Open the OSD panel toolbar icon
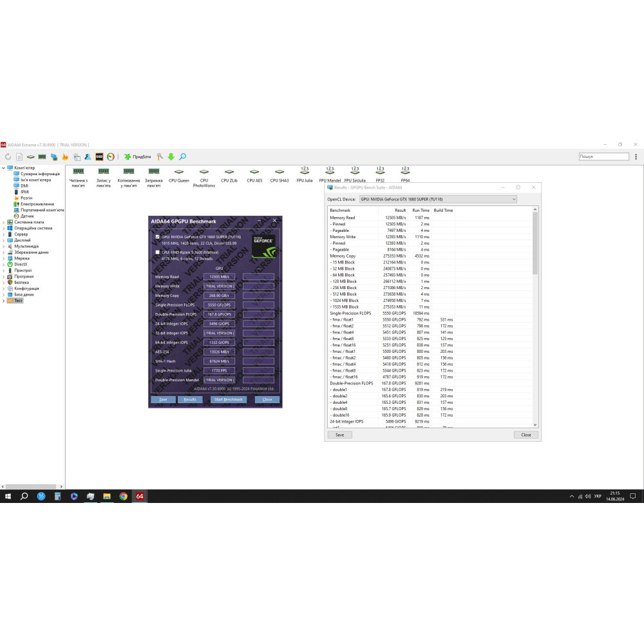 click(99, 156)
